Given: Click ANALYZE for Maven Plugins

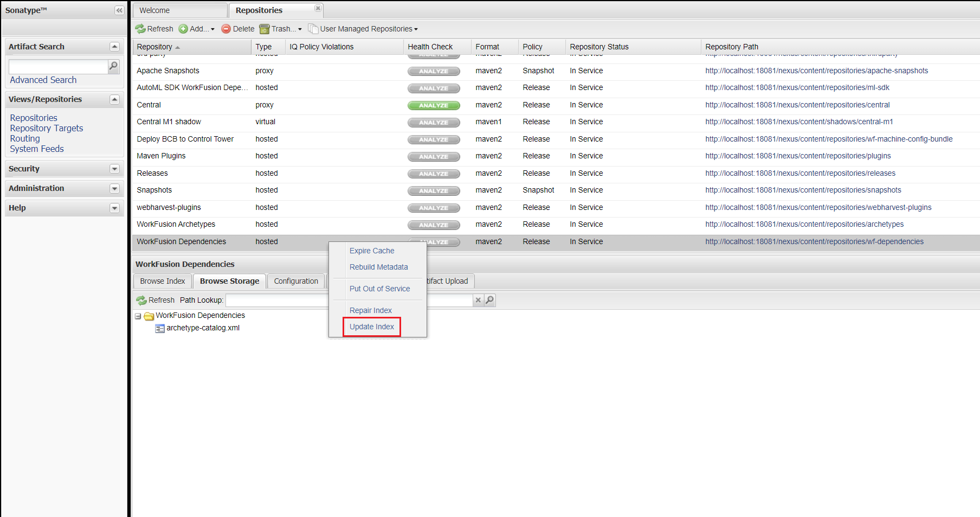Looking at the screenshot, I should [x=434, y=156].
